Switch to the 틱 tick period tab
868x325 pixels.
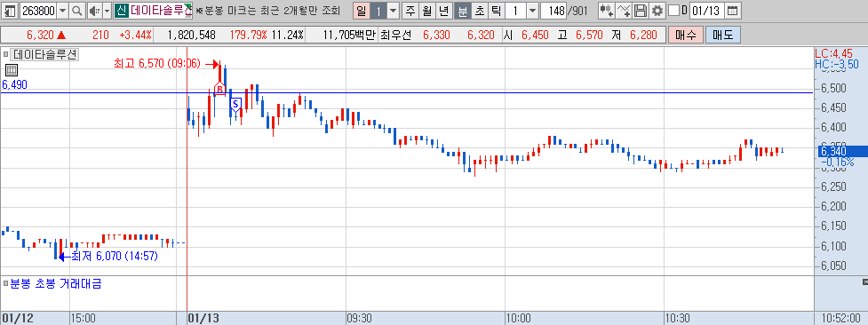497,10
